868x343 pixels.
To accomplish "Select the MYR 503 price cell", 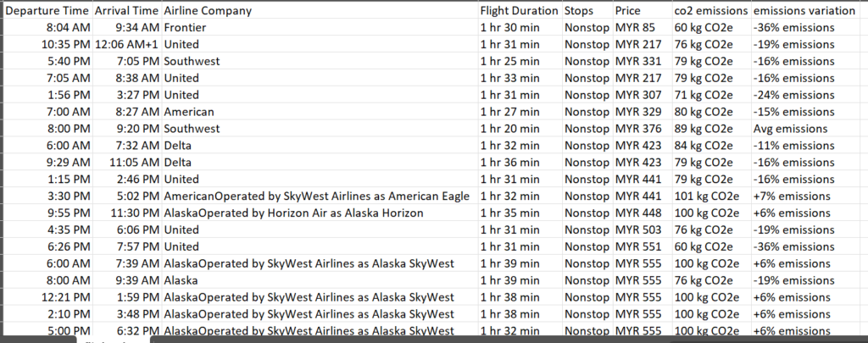I will coord(643,230).
